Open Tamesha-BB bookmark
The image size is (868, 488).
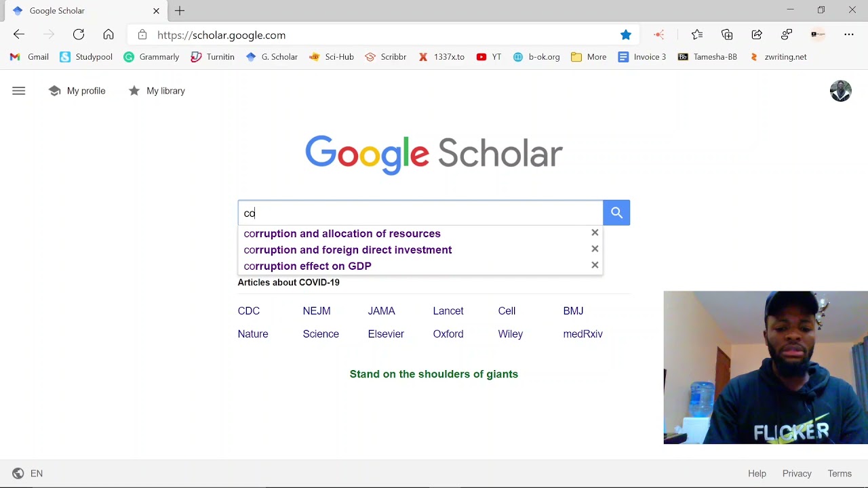click(707, 57)
